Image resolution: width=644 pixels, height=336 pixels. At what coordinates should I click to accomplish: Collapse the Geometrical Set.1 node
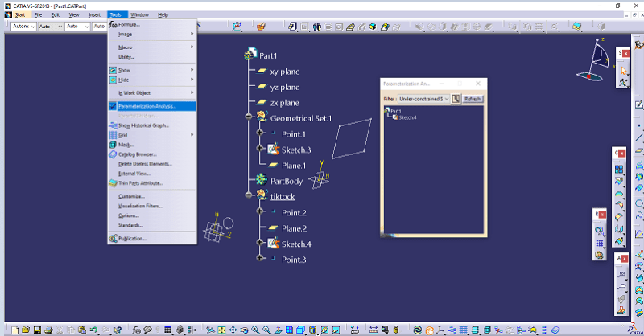[x=248, y=117]
